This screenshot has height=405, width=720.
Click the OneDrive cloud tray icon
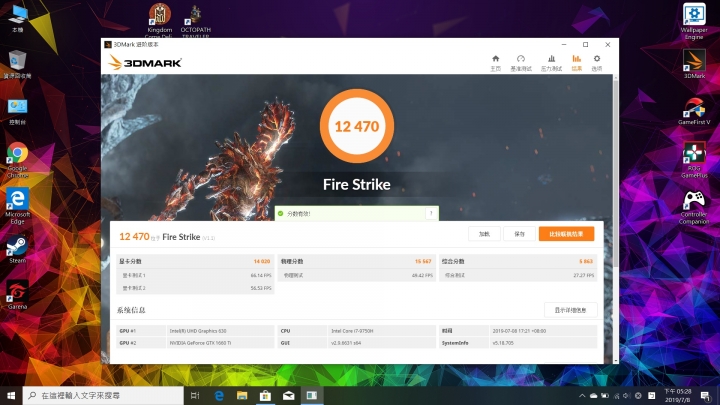point(593,395)
